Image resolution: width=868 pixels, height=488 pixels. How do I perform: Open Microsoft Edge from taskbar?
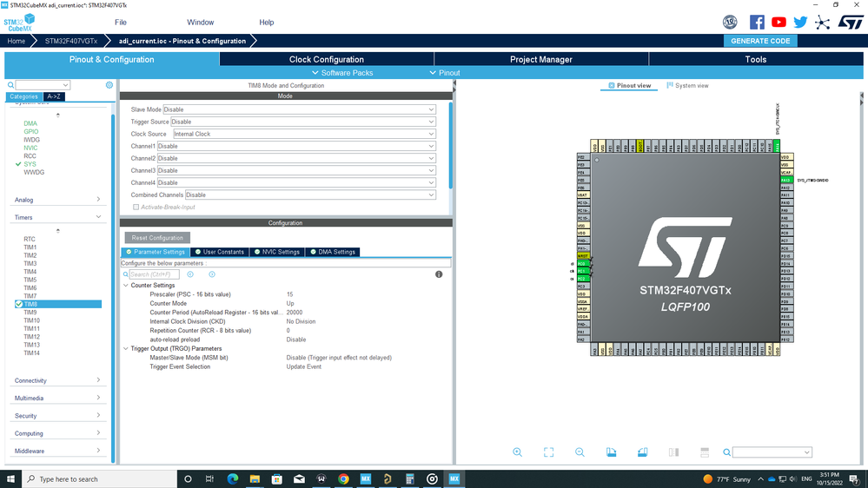click(233, 479)
